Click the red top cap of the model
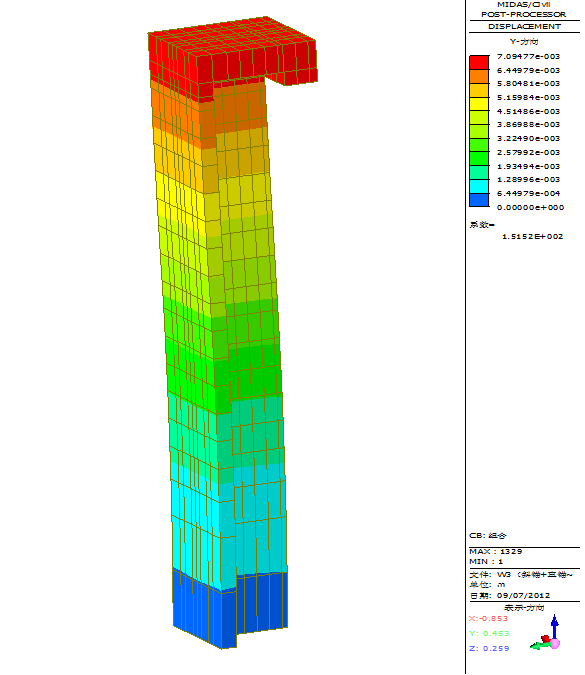Viewport: 585px width, 675px height. click(232, 56)
